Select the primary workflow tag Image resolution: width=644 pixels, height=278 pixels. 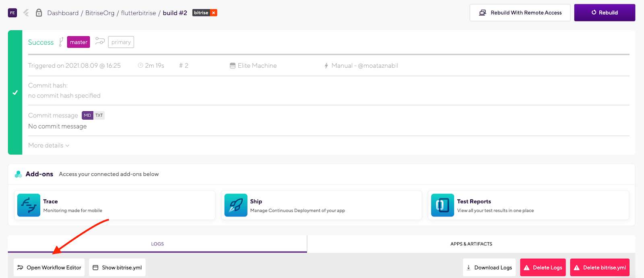coord(121,42)
